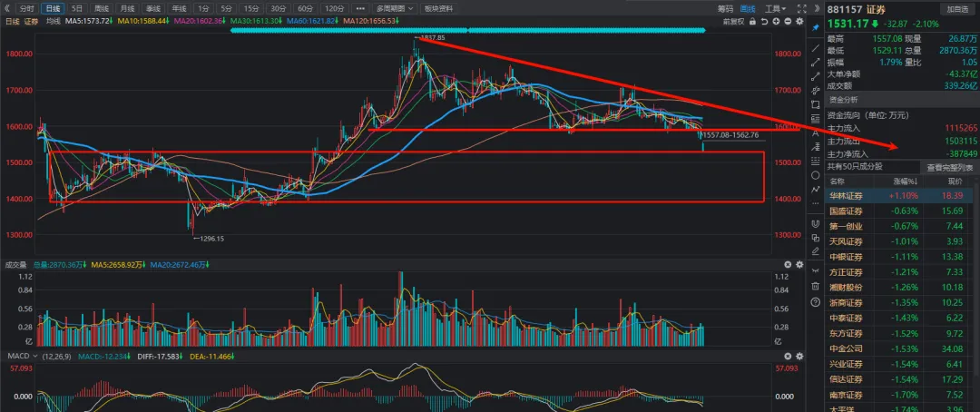This screenshot has width=980, height=412.
Task: Open the 资金分析 fund analysis tab
Action: [844, 100]
